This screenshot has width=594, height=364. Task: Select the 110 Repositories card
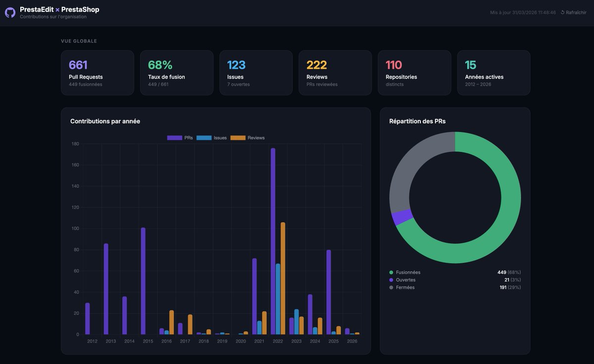pos(414,73)
